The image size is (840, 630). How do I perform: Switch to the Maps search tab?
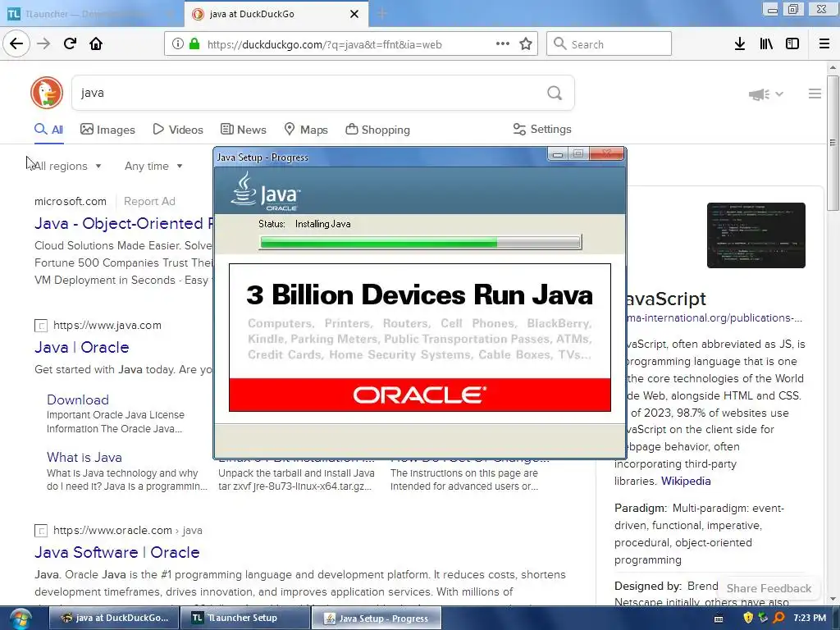[x=306, y=130]
